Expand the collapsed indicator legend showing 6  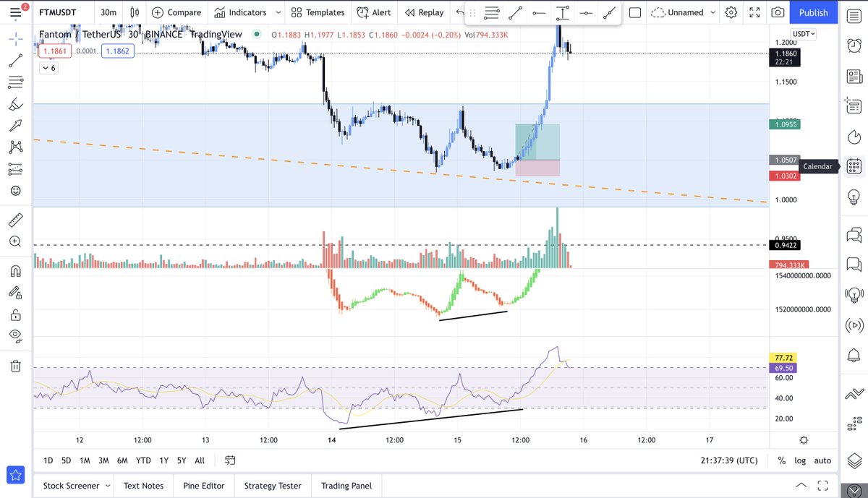coord(48,68)
